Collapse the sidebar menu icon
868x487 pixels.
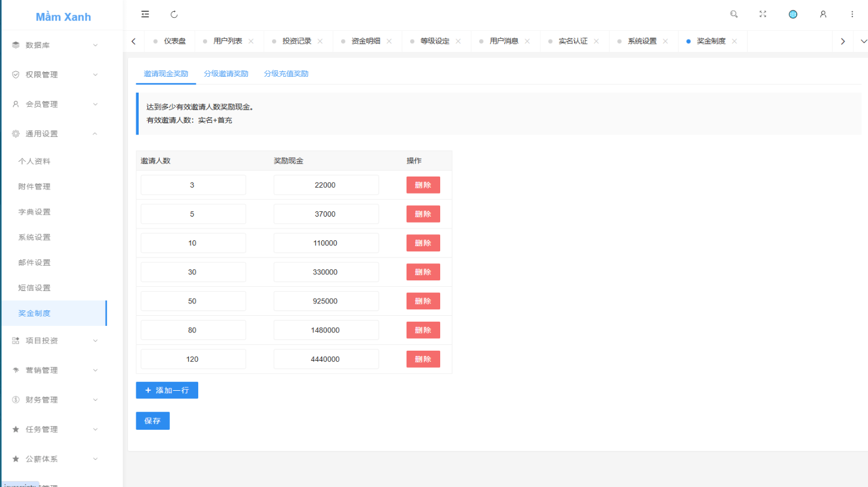(x=145, y=14)
